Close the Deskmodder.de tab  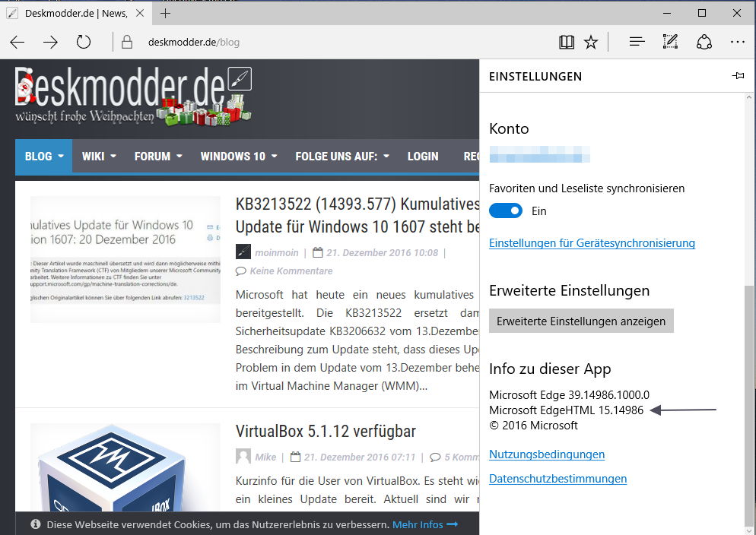point(140,13)
